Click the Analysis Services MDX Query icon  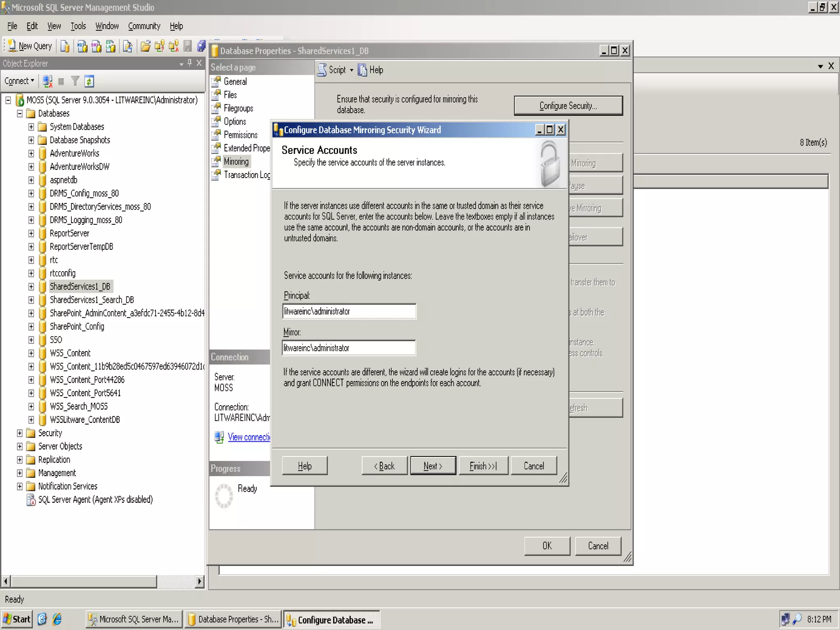tap(82, 46)
